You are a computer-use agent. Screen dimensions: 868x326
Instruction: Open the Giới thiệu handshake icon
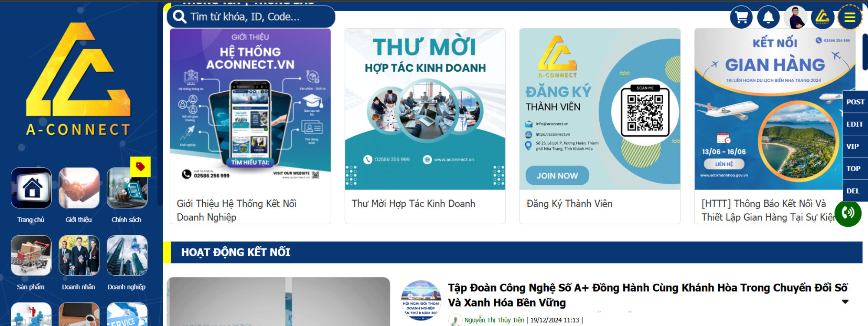coord(79,188)
